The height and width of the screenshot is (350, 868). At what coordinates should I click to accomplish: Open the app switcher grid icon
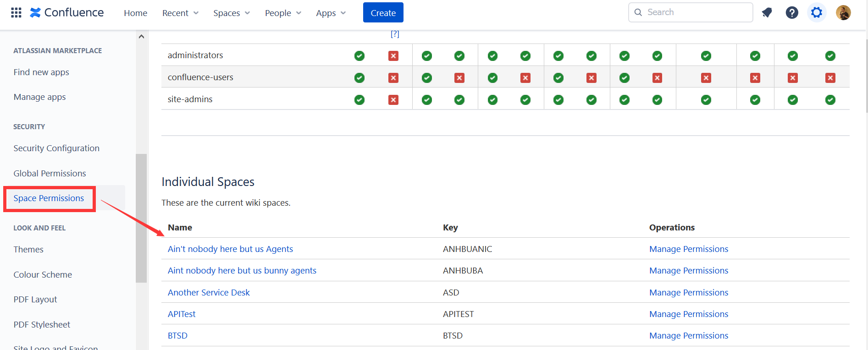click(x=16, y=12)
